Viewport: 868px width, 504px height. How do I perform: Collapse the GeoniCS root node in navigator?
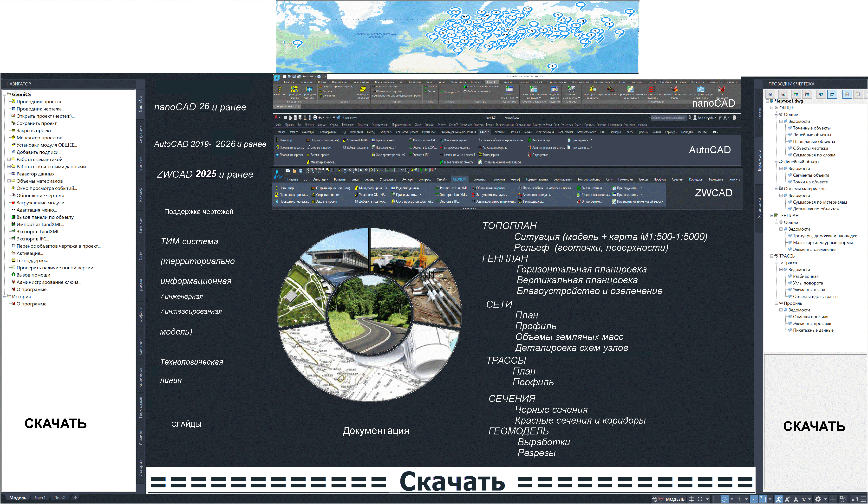pyautogui.click(x=5, y=94)
